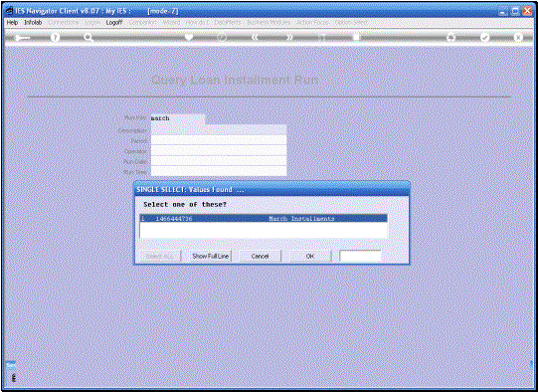Click the Period field
Viewport: 538px width, 392px height.
(219, 140)
